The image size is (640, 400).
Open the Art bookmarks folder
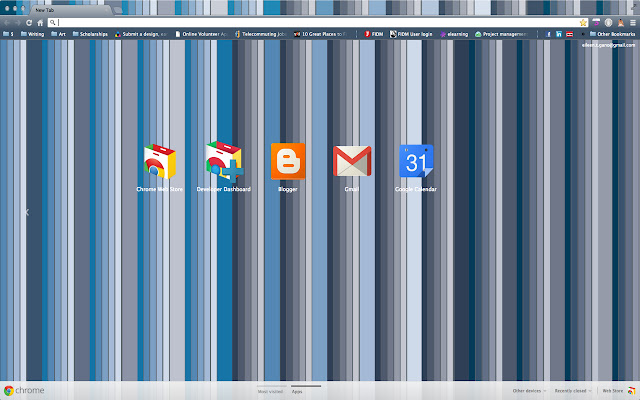58,34
